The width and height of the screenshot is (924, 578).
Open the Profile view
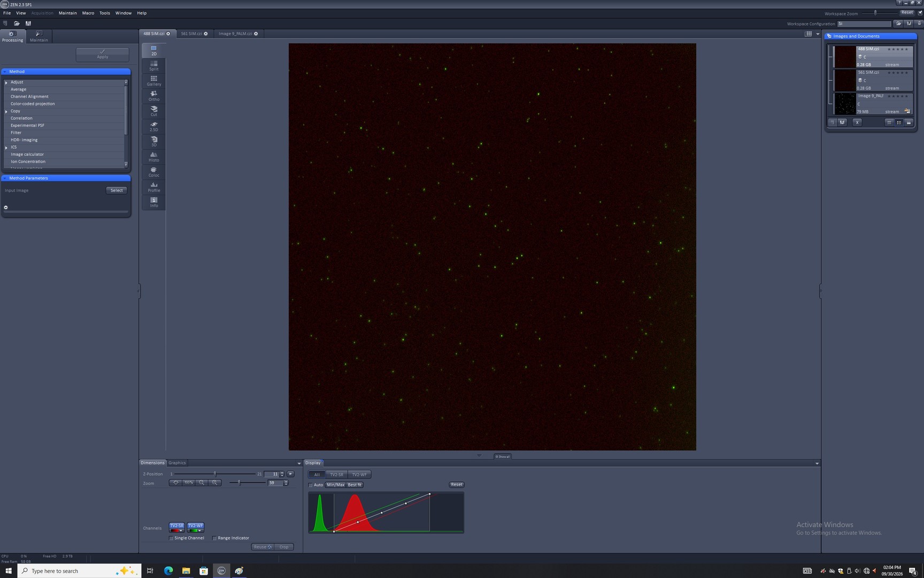pos(154,187)
